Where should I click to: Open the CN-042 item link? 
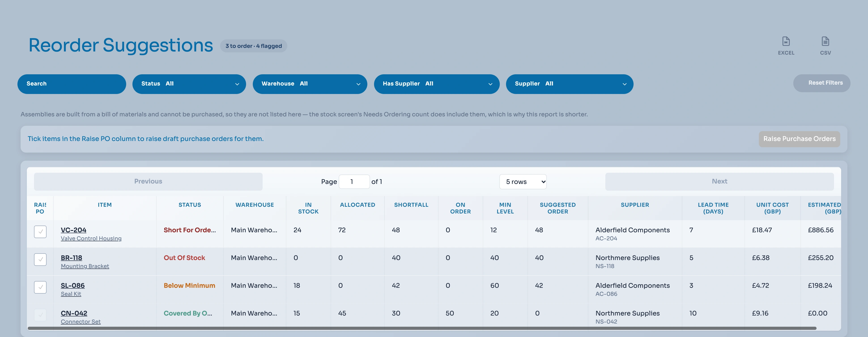pyautogui.click(x=74, y=313)
